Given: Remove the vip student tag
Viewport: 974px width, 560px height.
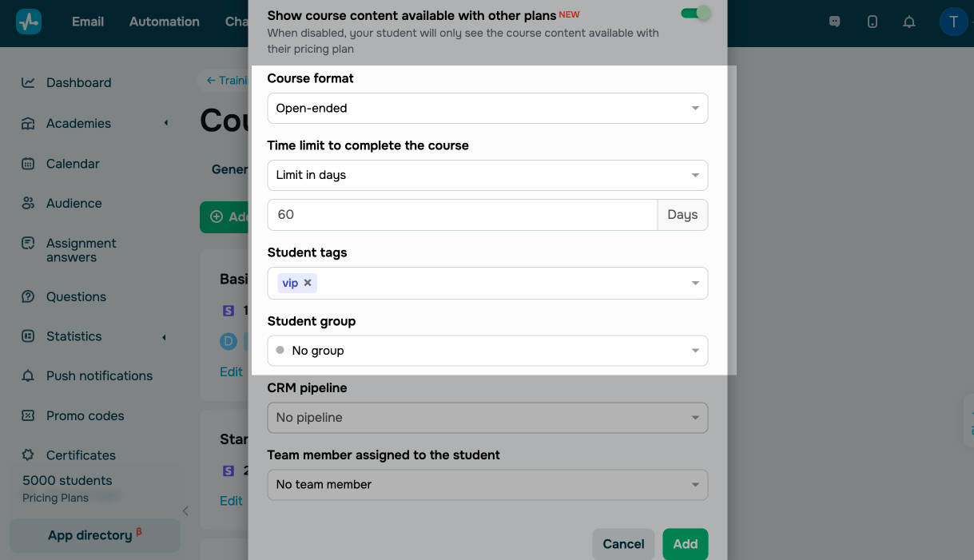Looking at the screenshot, I should pos(308,283).
